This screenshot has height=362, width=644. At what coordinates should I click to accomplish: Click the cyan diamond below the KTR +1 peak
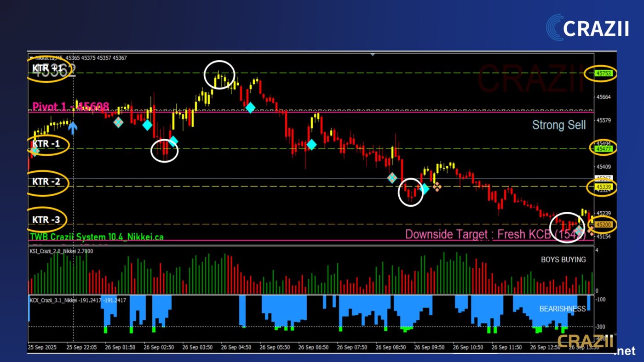250,107
